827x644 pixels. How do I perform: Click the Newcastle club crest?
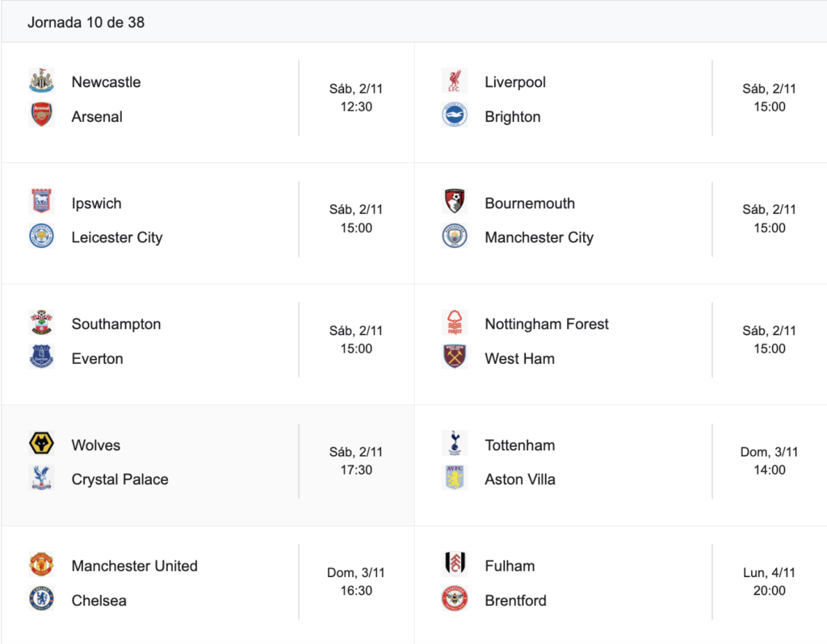[41, 82]
